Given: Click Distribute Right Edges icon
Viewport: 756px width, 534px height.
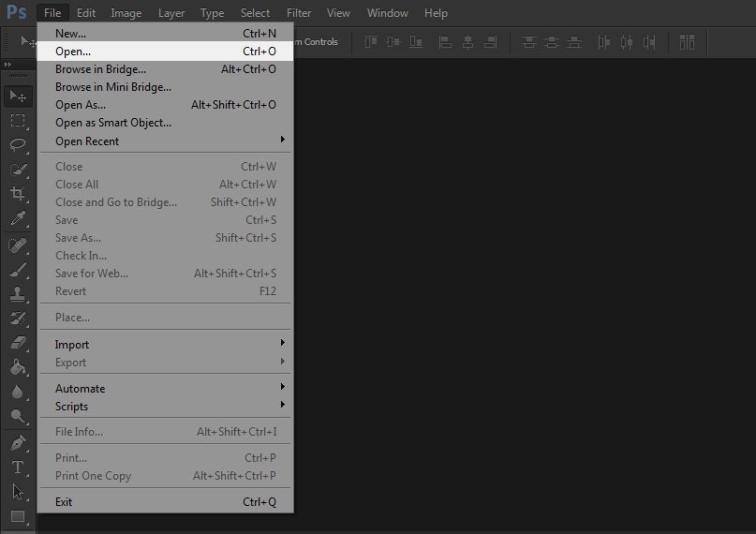Looking at the screenshot, I should click(649, 42).
